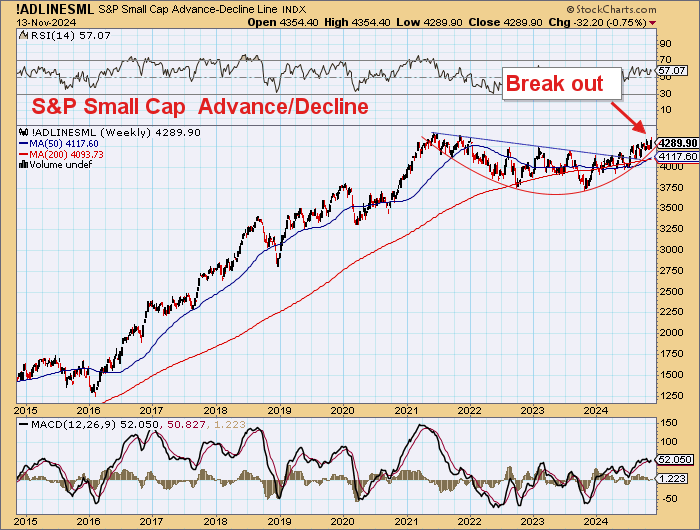Click 2016 on the price panel time axis
The width and height of the screenshot is (700, 530).
[89, 410]
